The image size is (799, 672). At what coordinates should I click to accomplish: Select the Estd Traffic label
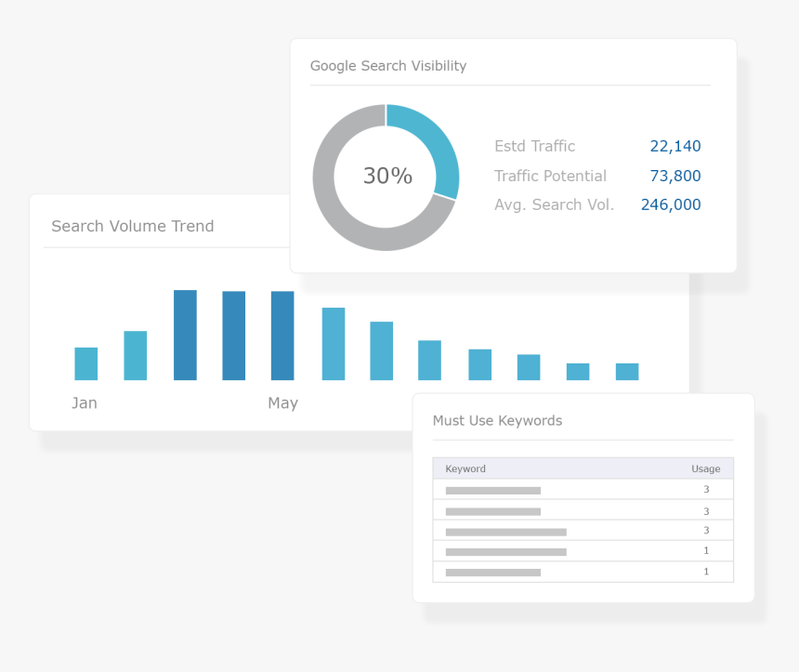[534, 146]
